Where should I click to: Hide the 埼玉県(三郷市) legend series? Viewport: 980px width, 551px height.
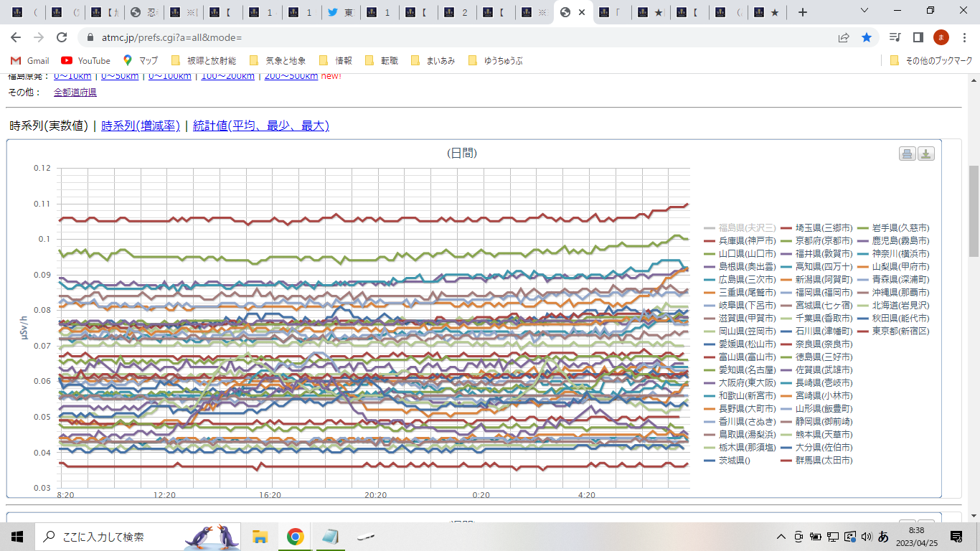817,227
